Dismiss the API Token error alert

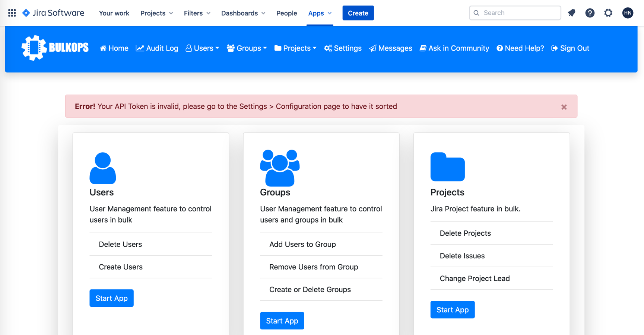[x=564, y=107]
